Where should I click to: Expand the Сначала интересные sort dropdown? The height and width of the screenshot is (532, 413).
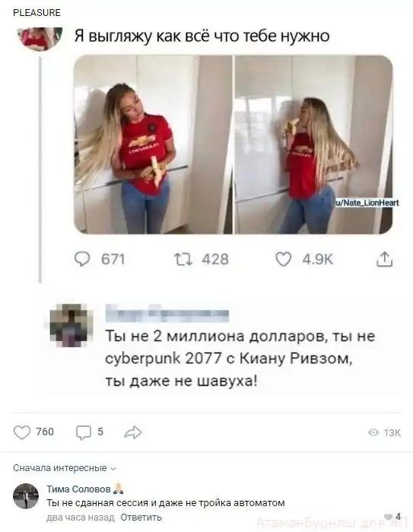65,468
